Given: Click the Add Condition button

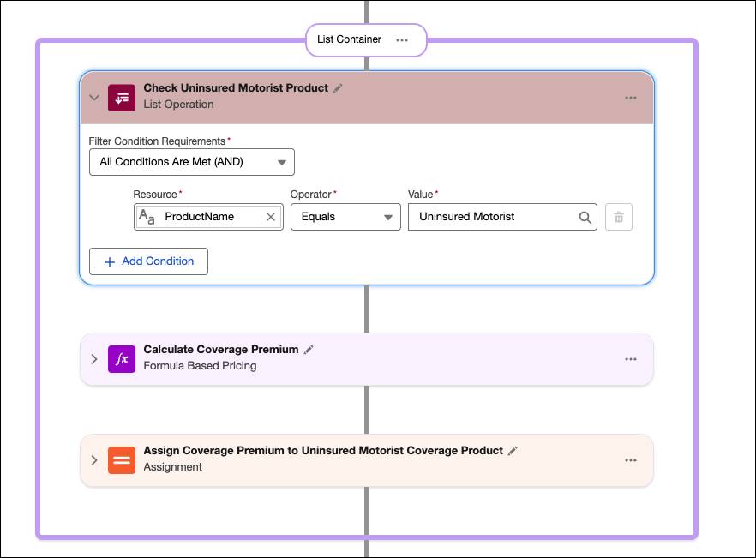Looking at the screenshot, I should tap(148, 261).
